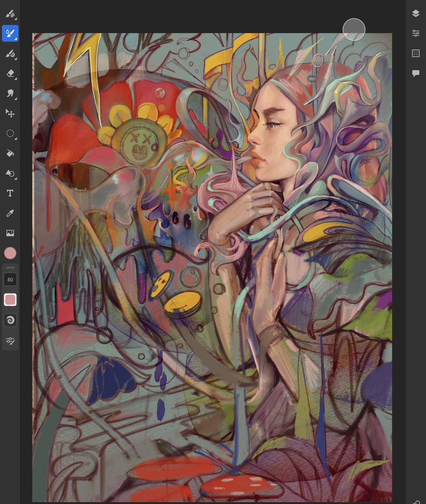Image resolution: width=426 pixels, height=504 pixels.
Task: Select the Vector brushes tool
Action: point(10,53)
